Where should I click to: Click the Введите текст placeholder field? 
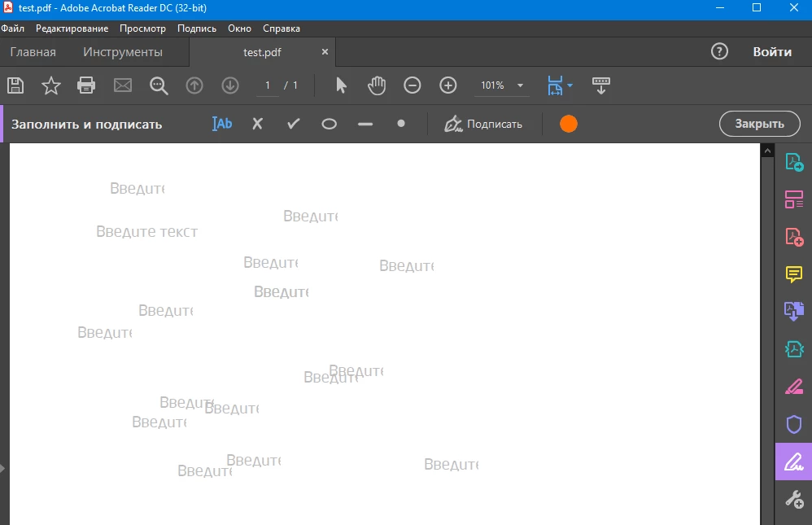pyautogui.click(x=147, y=232)
